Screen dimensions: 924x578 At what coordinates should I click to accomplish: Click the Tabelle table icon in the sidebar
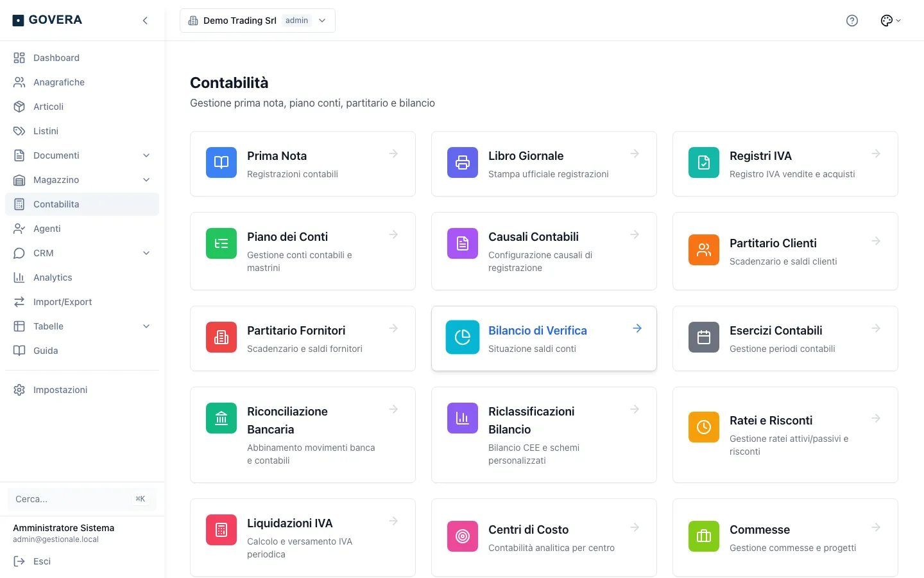point(19,326)
